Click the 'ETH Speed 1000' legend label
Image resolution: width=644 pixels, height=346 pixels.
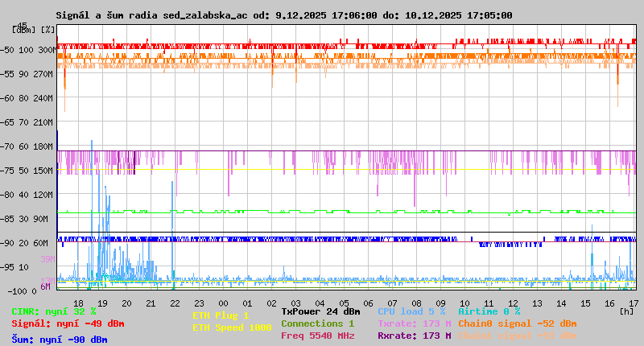coord(232,327)
